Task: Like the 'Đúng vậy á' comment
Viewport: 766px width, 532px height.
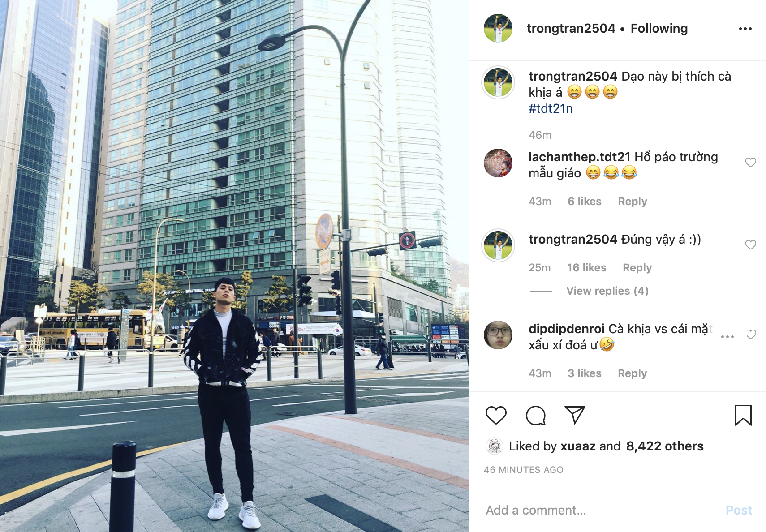Action: coord(751,245)
